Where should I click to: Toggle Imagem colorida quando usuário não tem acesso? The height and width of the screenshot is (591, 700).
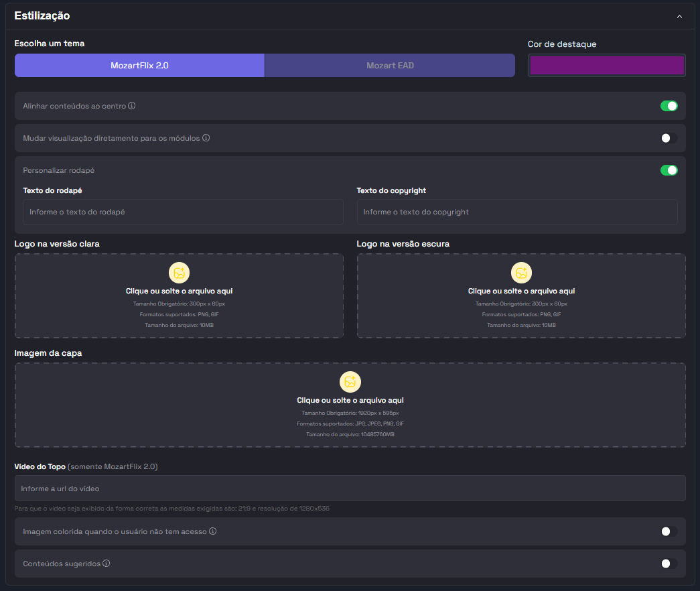(x=669, y=531)
